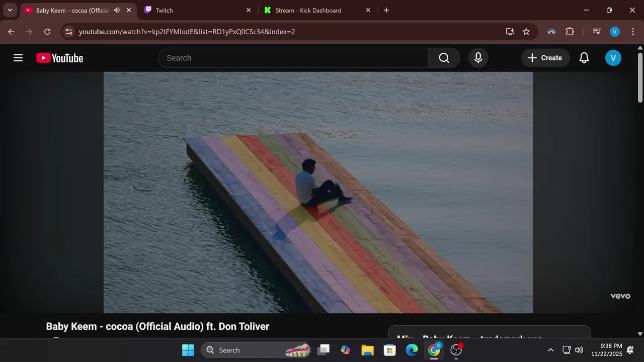
Task: Click the YouTube URL in address bar
Action: (x=187, y=32)
